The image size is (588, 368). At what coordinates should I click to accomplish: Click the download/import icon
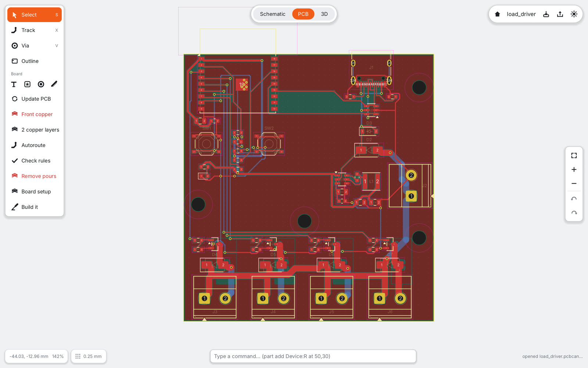546,14
